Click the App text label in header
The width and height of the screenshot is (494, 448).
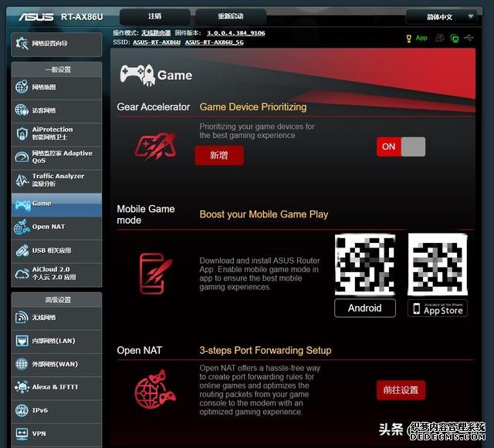[421, 38]
